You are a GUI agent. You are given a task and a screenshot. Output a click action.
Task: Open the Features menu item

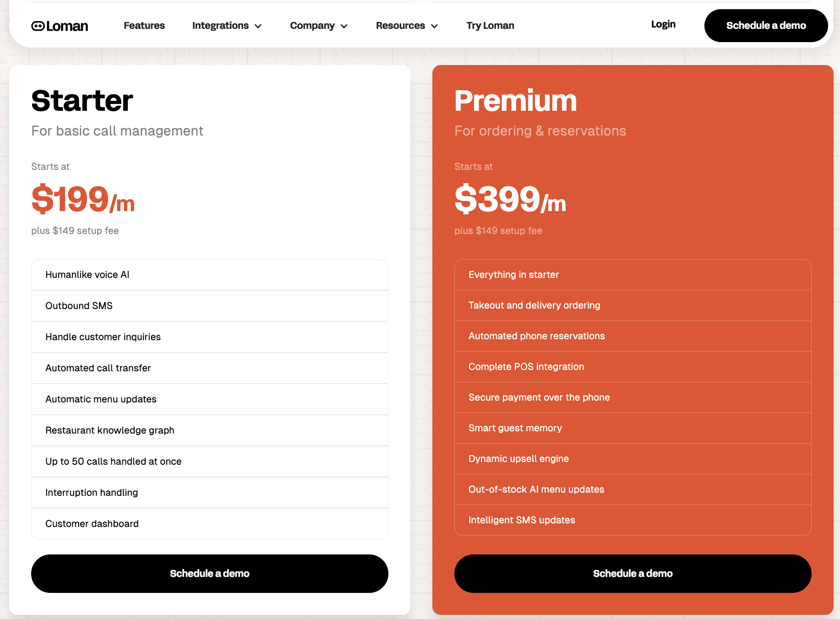[x=144, y=26]
